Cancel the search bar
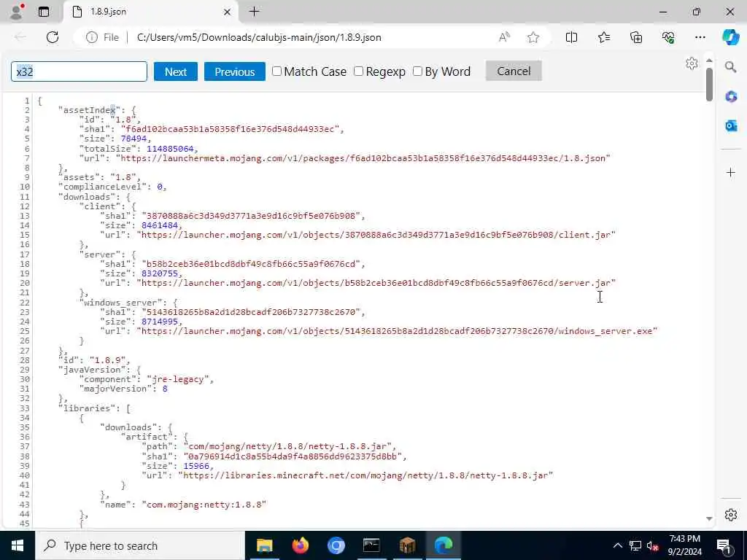This screenshot has width=747, height=560. click(514, 71)
